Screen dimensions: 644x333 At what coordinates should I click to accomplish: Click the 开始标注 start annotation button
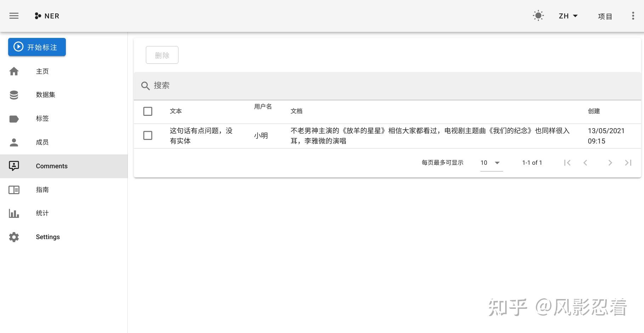tap(37, 47)
